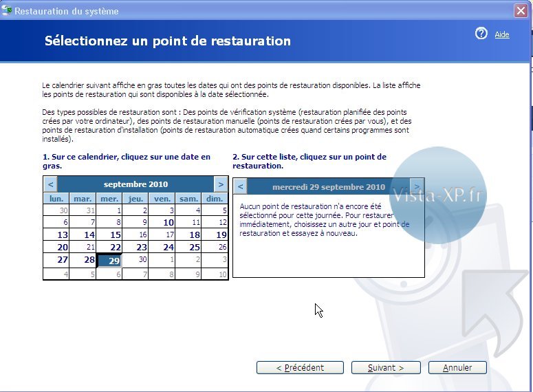
Task: Select bold date 13 in calendar
Action: point(63,235)
